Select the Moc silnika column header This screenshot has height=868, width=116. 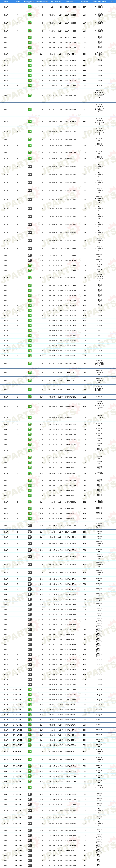click(x=70, y=1)
